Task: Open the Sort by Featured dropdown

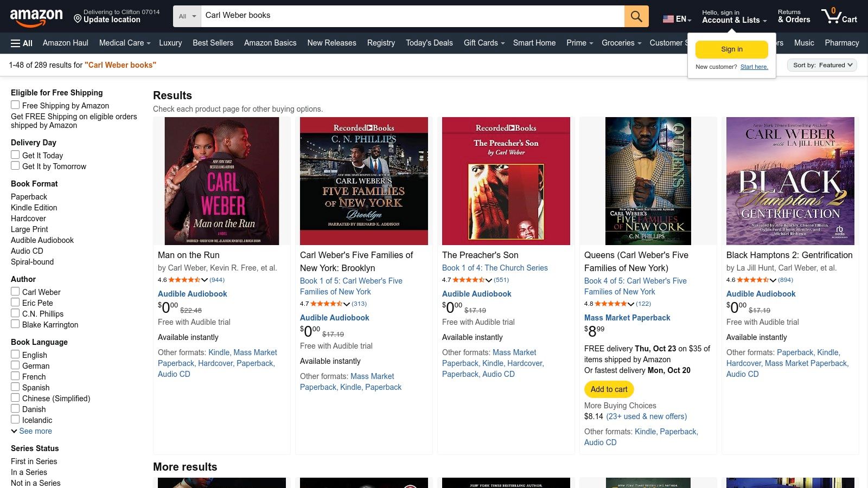Action: pyautogui.click(x=822, y=65)
